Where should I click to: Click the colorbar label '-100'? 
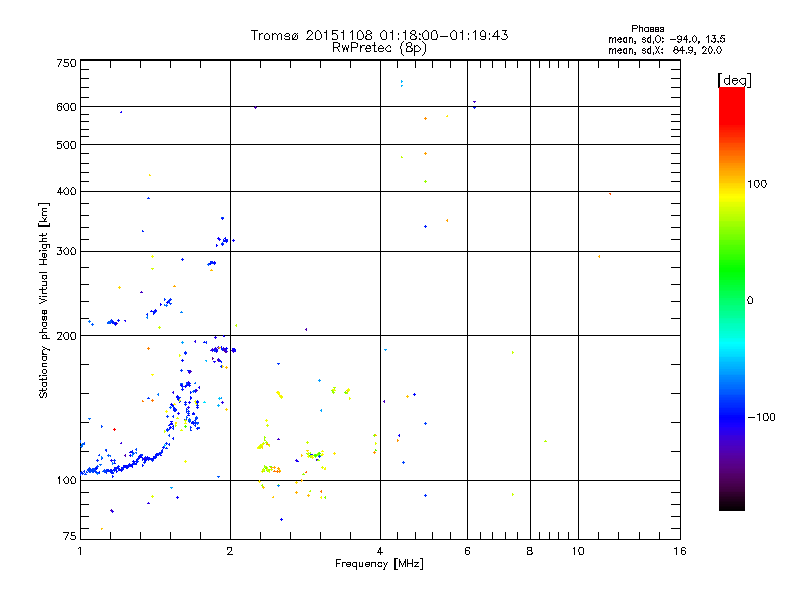point(761,417)
